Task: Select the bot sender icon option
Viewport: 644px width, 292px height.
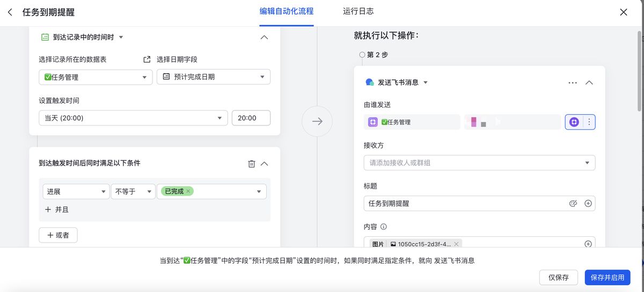Action: point(574,122)
